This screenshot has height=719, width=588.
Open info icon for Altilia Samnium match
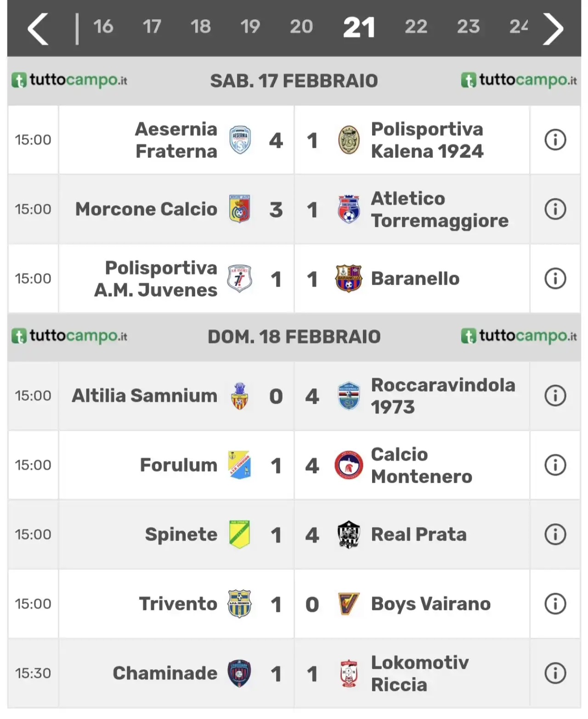pyautogui.click(x=555, y=396)
